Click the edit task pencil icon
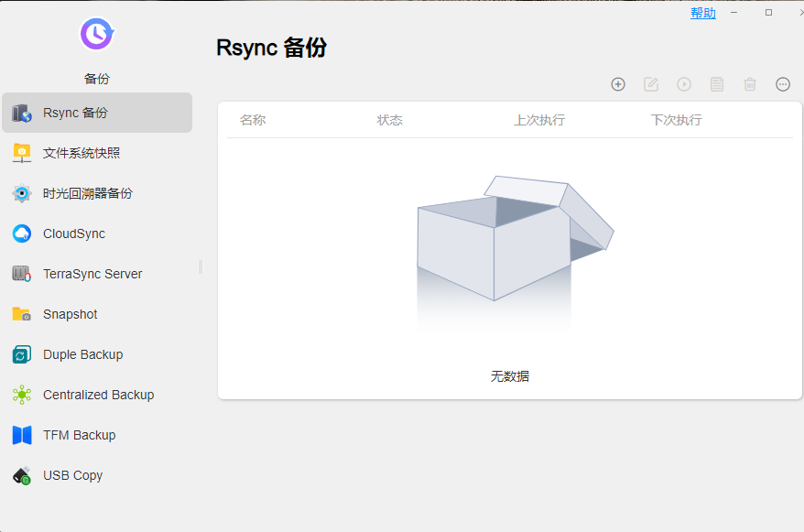804x532 pixels. coord(651,84)
